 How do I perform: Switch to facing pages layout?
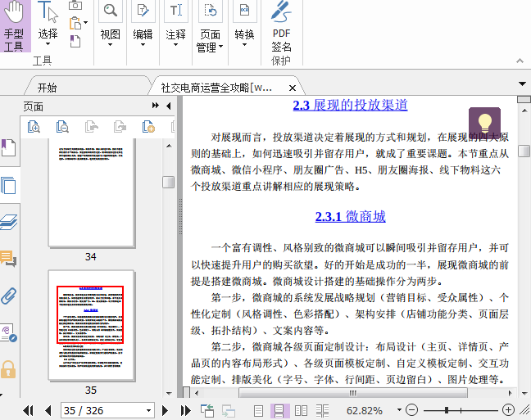301,411
